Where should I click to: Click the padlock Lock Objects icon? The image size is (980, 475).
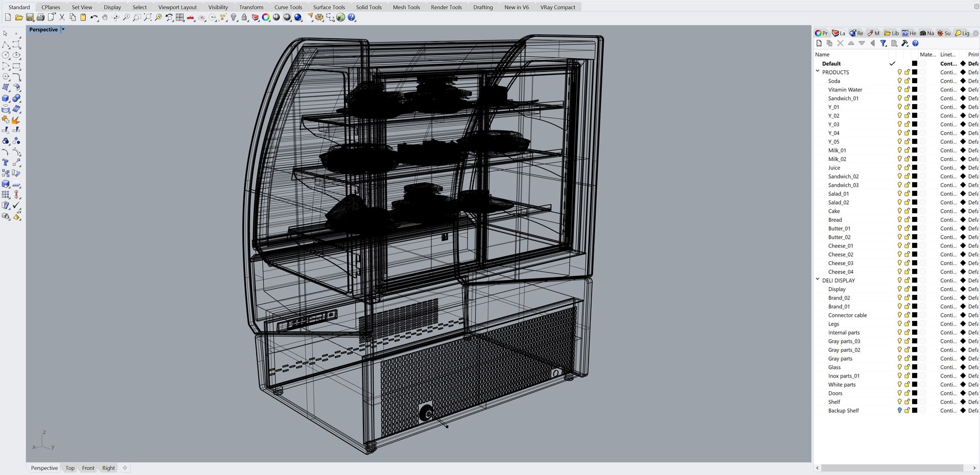pos(244,17)
